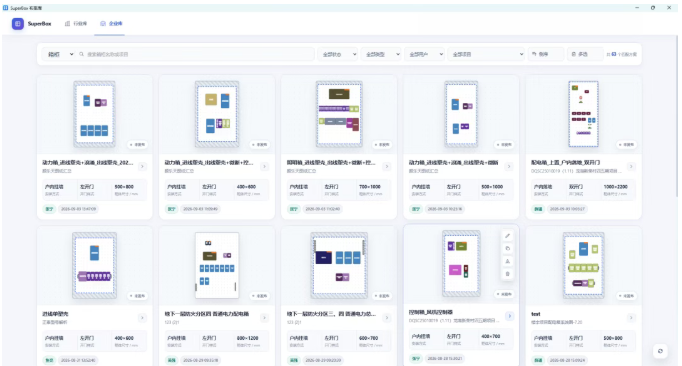Open the test scheme layout thumbnail
Viewport: 682px width, 366px height.
[x=583, y=265]
